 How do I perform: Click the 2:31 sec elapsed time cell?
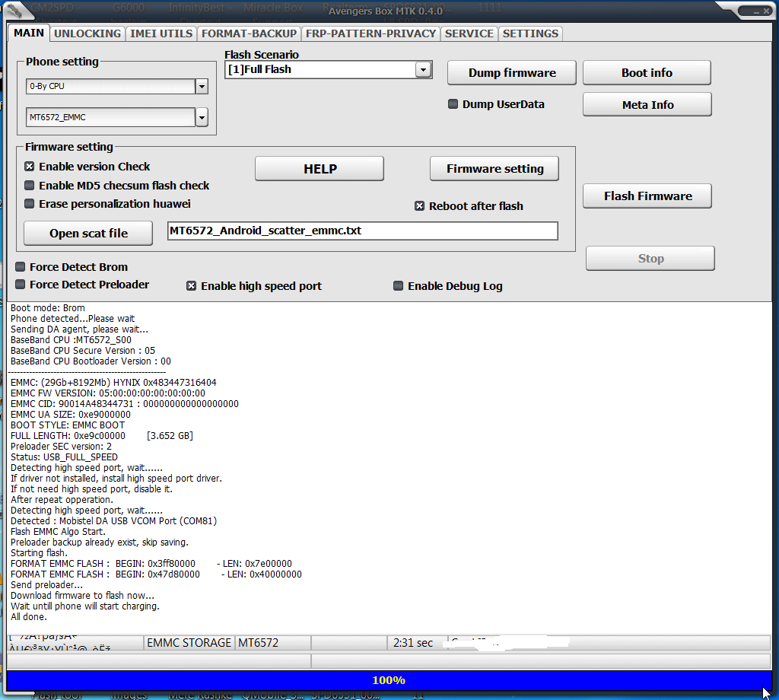[x=416, y=643]
